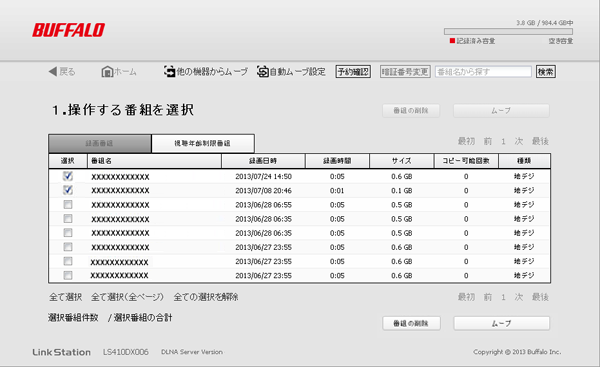Click 最後 pagination link below the table
This screenshot has height=367, width=600.
pos(540,297)
